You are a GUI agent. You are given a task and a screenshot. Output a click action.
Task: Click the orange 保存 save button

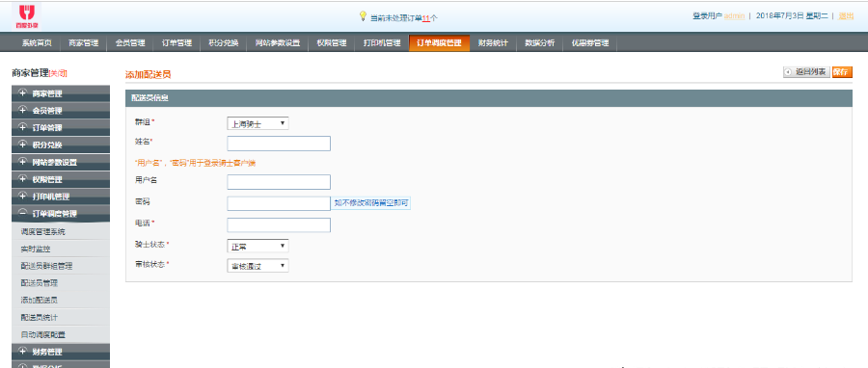point(841,72)
